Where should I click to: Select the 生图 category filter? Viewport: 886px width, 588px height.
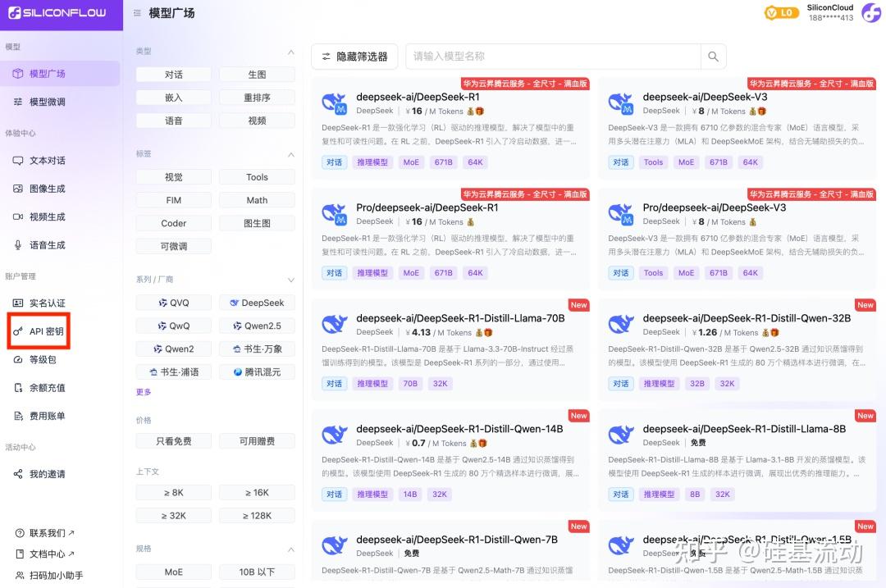click(257, 74)
